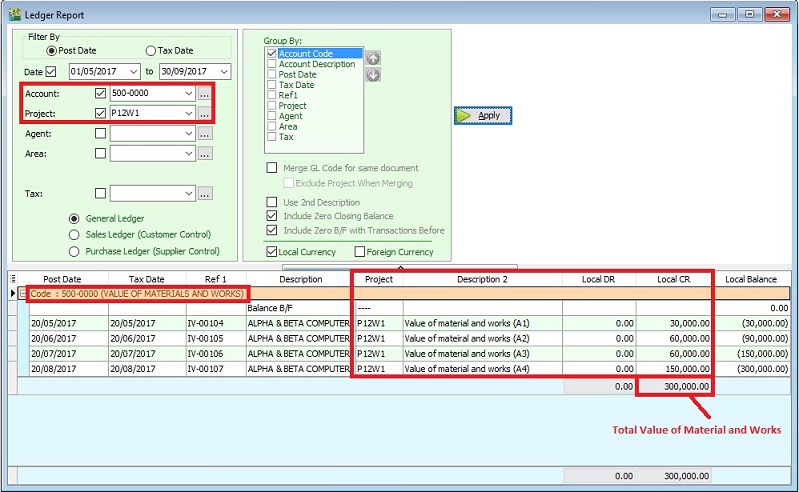Select Sales Ledger (Customer Control) option

74,235
